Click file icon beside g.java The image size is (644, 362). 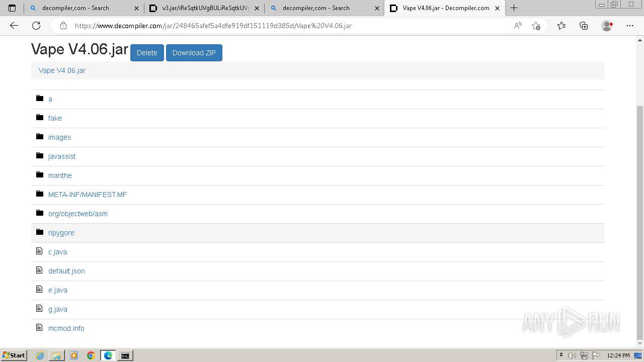[x=39, y=308]
